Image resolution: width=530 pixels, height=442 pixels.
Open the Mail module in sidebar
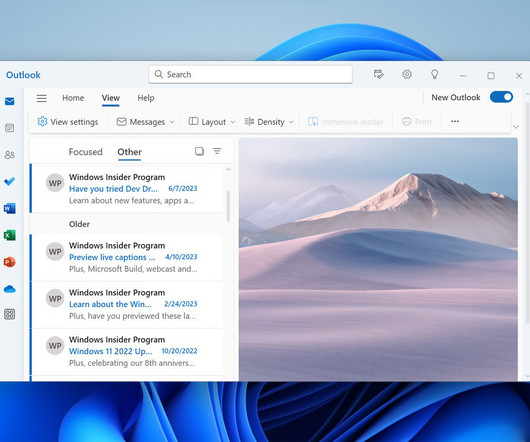(9, 101)
